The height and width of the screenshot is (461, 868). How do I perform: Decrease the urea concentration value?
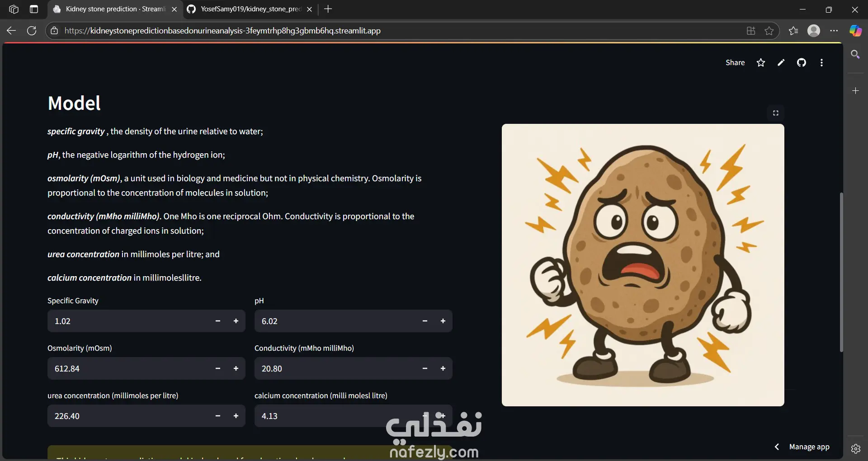point(218,416)
